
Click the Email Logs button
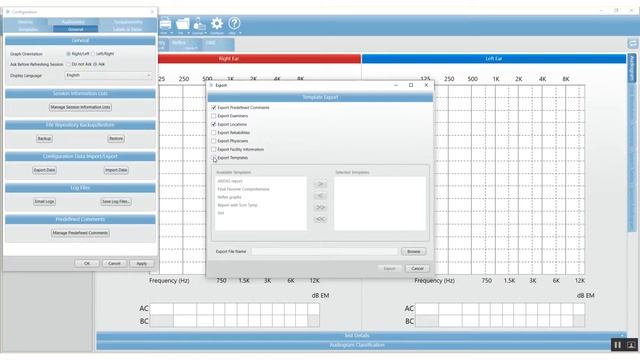click(x=44, y=202)
